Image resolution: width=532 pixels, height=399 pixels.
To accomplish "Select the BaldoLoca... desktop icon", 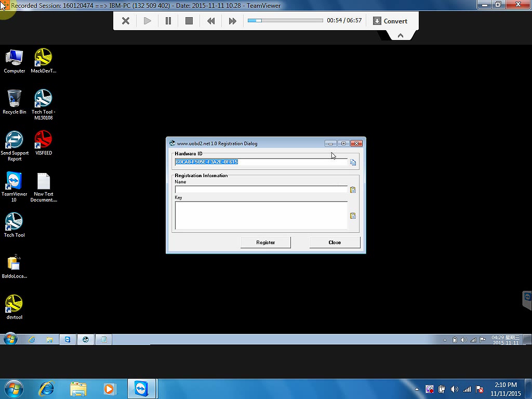I will [x=14, y=267].
